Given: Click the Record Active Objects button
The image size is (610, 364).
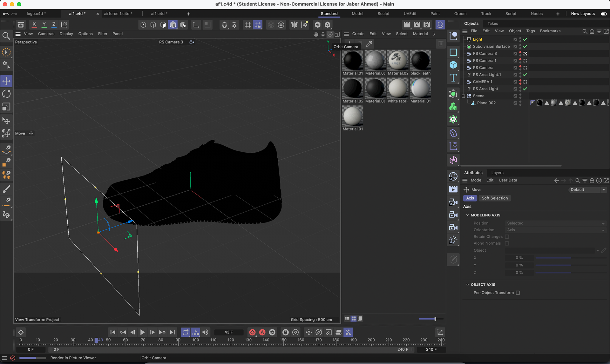Looking at the screenshot, I should 252,332.
